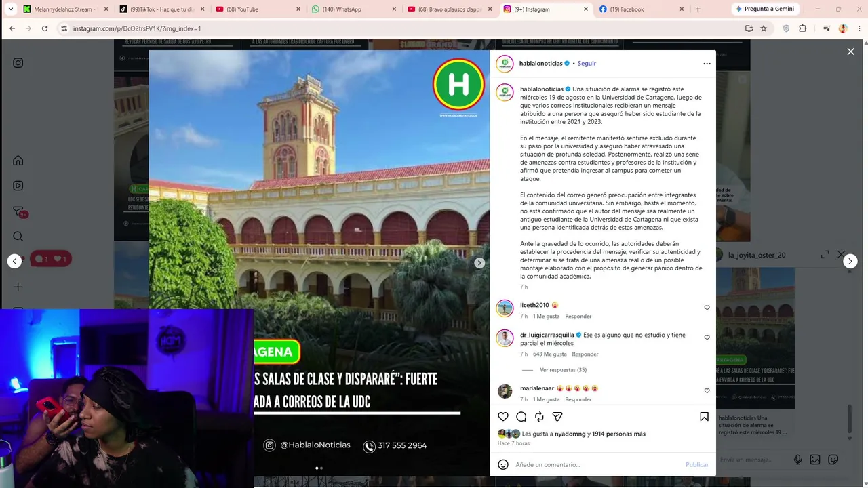The image size is (868, 488).
Task: Go to the next post arrow
Action: point(850,262)
